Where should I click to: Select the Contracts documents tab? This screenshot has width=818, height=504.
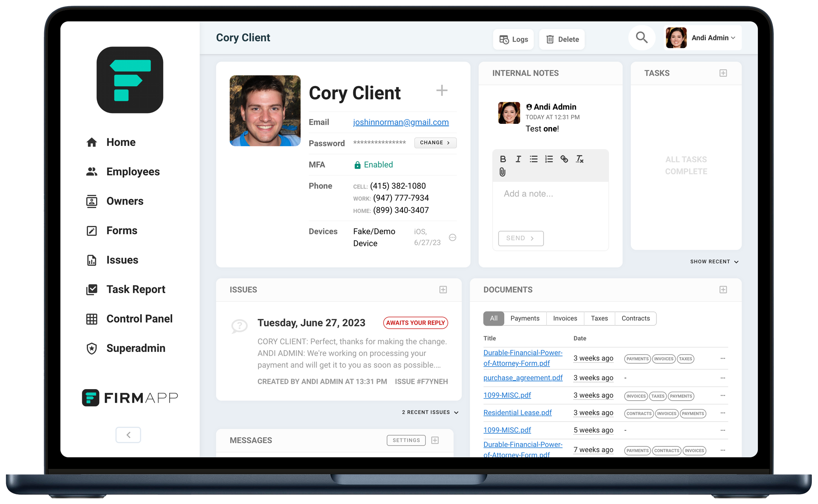636,318
